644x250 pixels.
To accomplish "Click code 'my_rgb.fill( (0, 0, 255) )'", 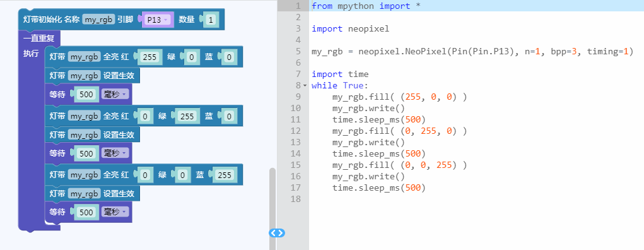I will click(x=399, y=165).
